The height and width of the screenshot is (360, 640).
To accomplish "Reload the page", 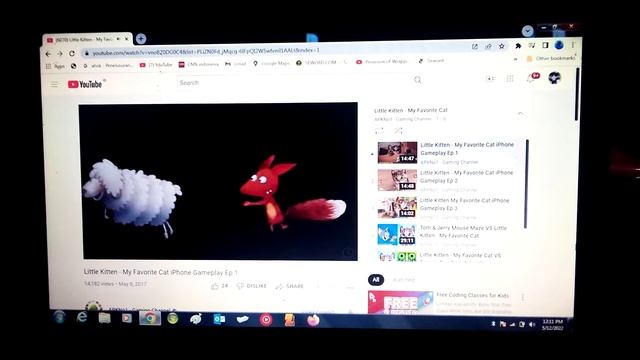I will (x=72, y=53).
